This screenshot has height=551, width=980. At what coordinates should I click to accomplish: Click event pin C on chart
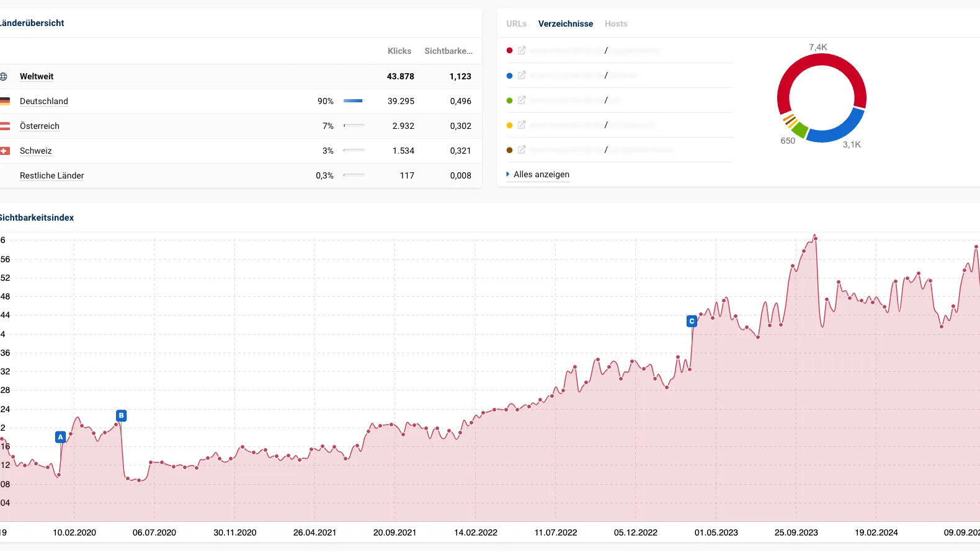point(692,321)
